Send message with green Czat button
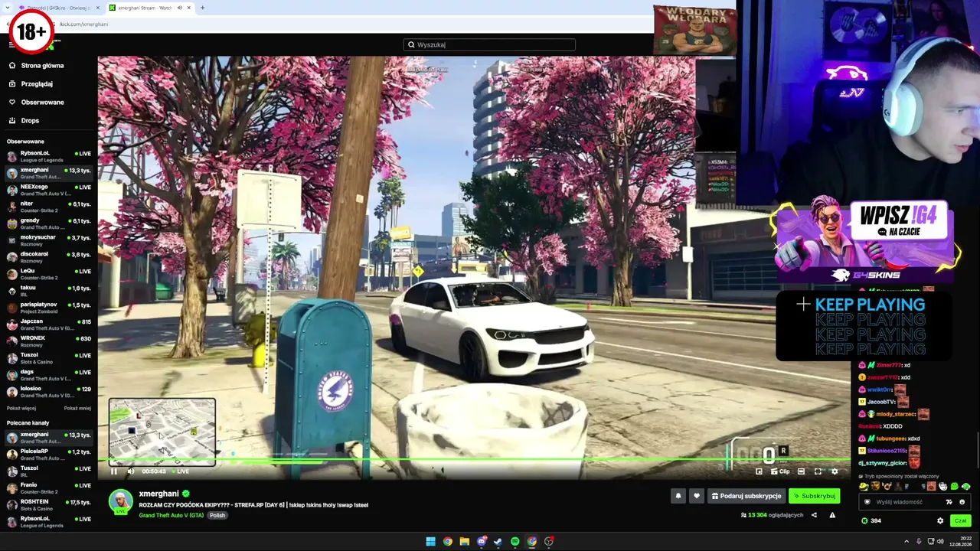The height and width of the screenshot is (551, 980). pos(960,521)
